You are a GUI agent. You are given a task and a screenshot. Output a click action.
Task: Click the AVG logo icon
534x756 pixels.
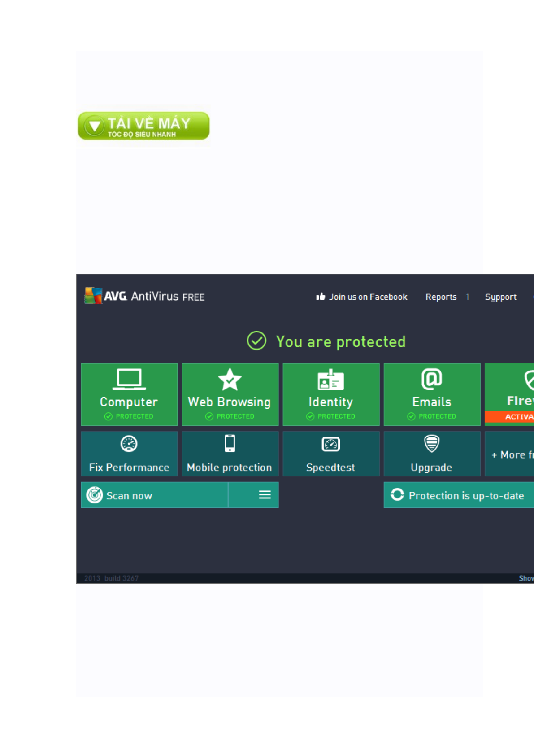coord(93,296)
